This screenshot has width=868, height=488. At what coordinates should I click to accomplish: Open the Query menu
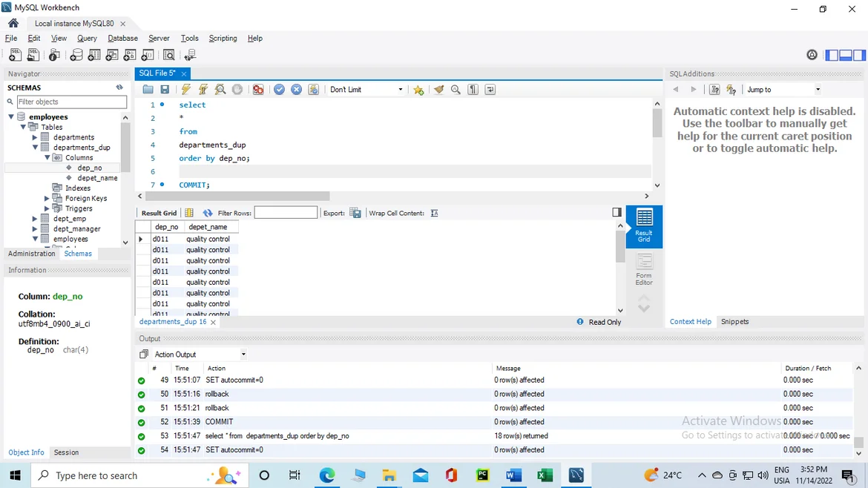[87, 39]
